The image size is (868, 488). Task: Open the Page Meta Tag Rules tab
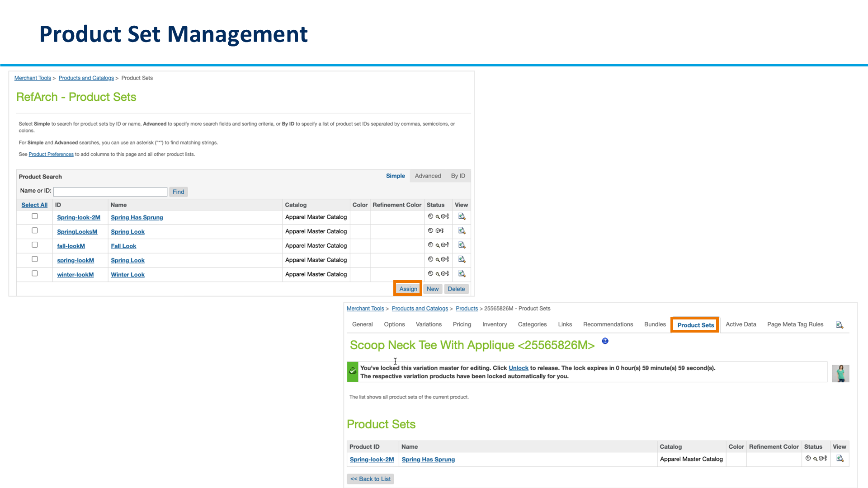click(x=795, y=324)
